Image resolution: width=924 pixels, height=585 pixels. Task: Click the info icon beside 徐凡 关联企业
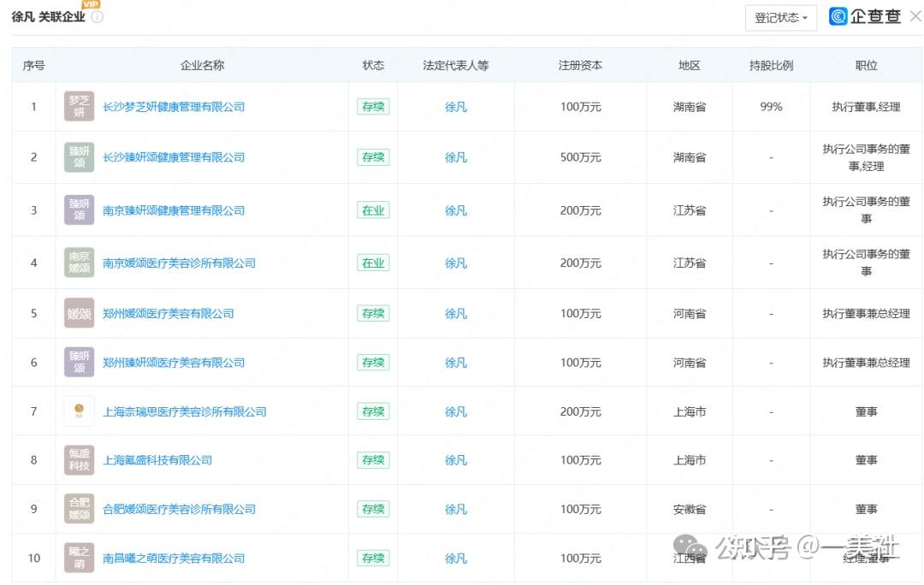[97, 17]
